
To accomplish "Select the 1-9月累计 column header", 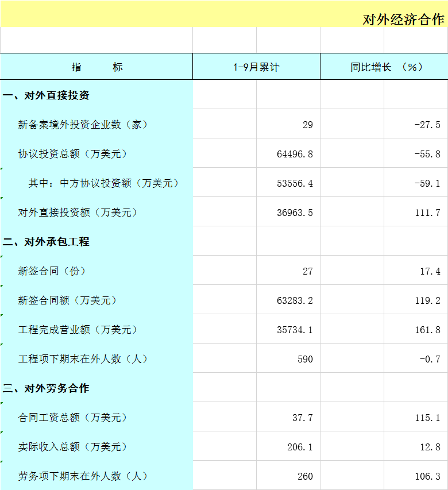I will pyautogui.click(x=256, y=67).
